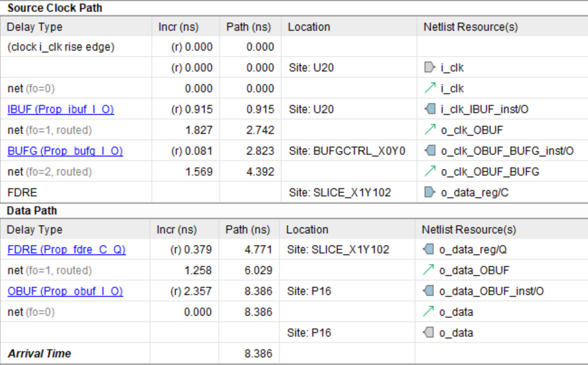Click the input port icon beside i_clk
The image size is (588, 365).
[429, 68]
